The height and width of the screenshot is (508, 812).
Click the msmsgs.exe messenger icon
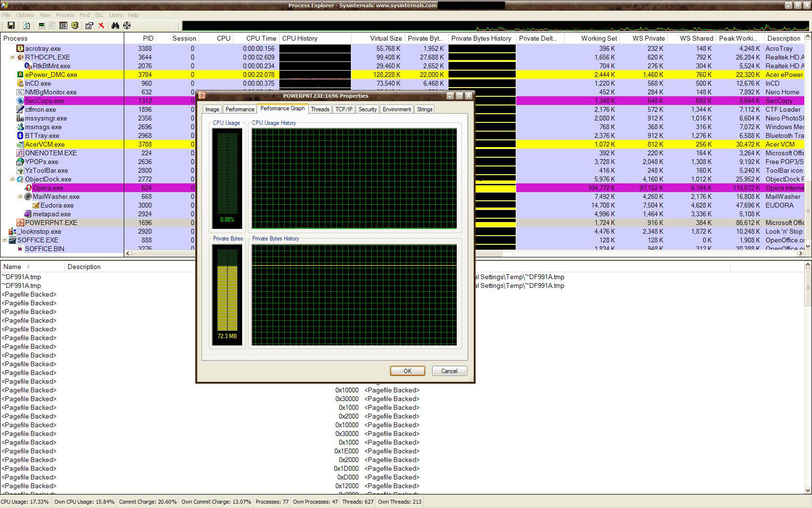coord(20,127)
